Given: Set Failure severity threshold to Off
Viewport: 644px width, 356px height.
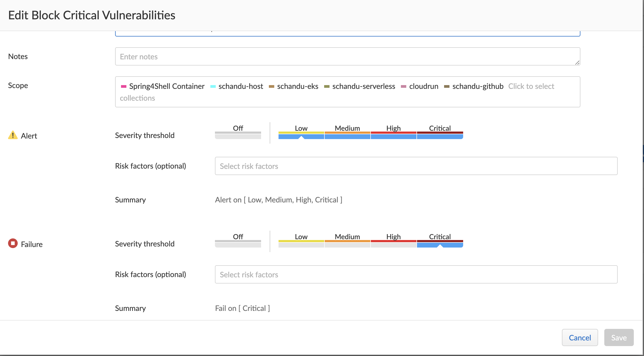Looking at the screenshot, I should coord(238,244).
